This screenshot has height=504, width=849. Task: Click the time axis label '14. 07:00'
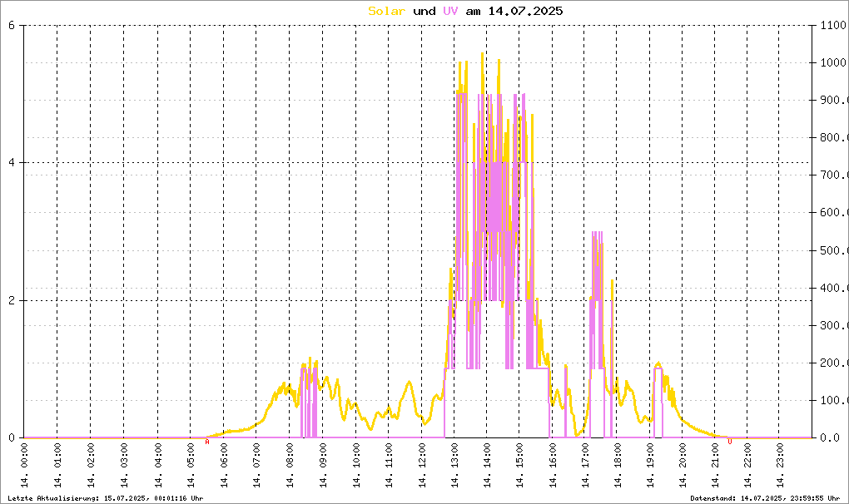[256, 466]
